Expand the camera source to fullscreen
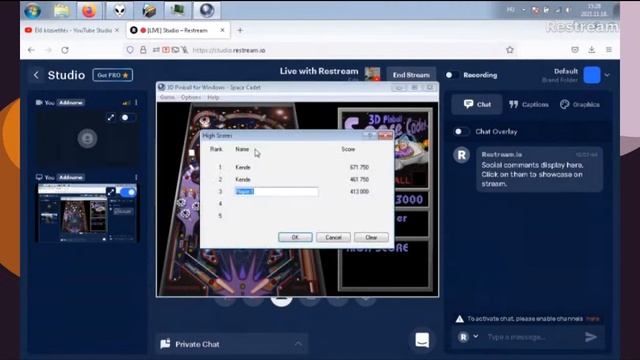Viewport: 640px width, 360px height. (x=111, y=118)
